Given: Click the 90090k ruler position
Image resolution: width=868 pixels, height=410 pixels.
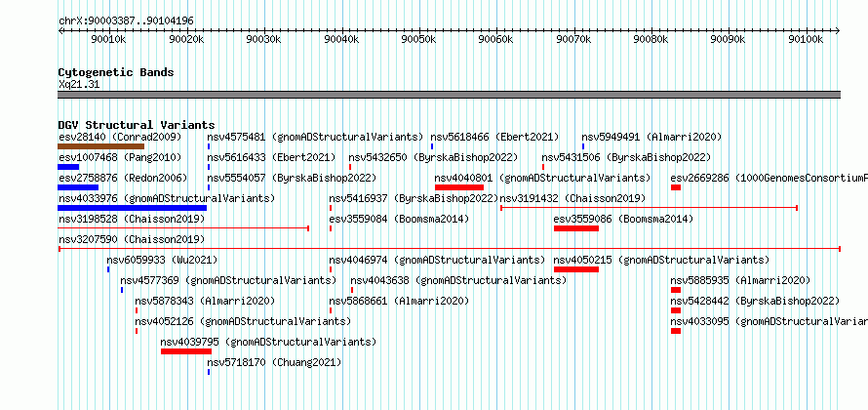Looking at the screenshot, I should pos(730,39).
